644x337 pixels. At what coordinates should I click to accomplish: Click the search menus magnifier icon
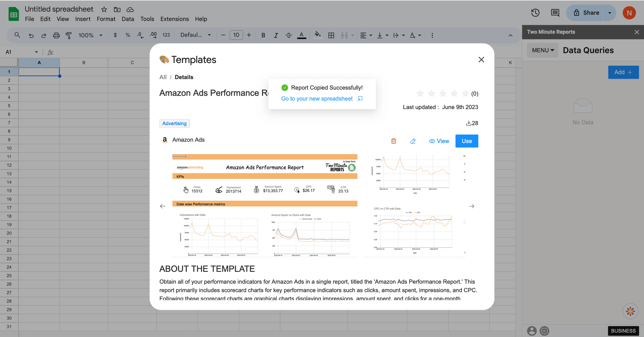tap(17, 35)
